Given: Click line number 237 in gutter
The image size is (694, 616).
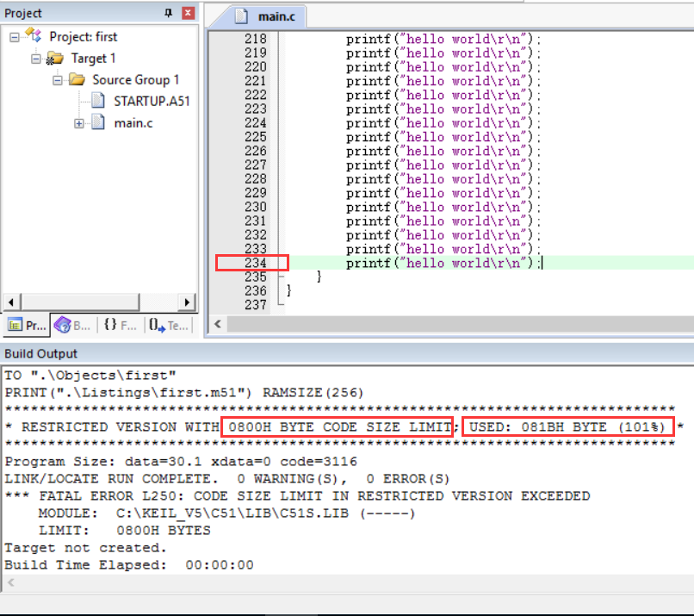Looking at the screenshot, I should pos(256,305).
